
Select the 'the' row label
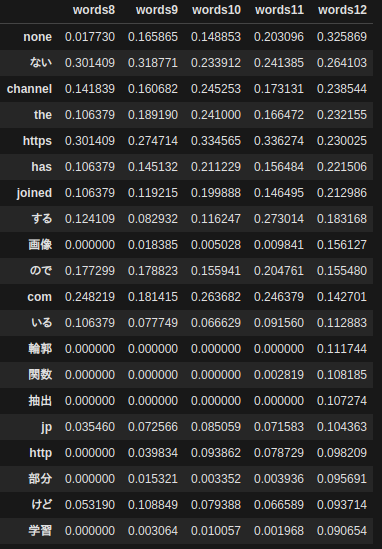(x=43, y=115)
